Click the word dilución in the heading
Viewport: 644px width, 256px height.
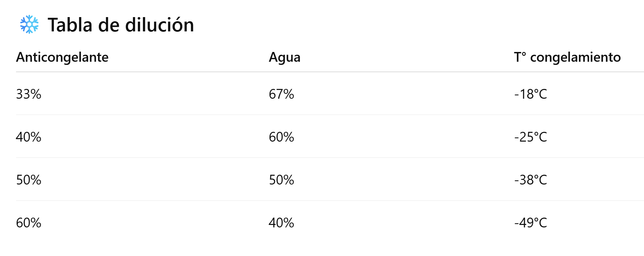[x=159, y=25]
